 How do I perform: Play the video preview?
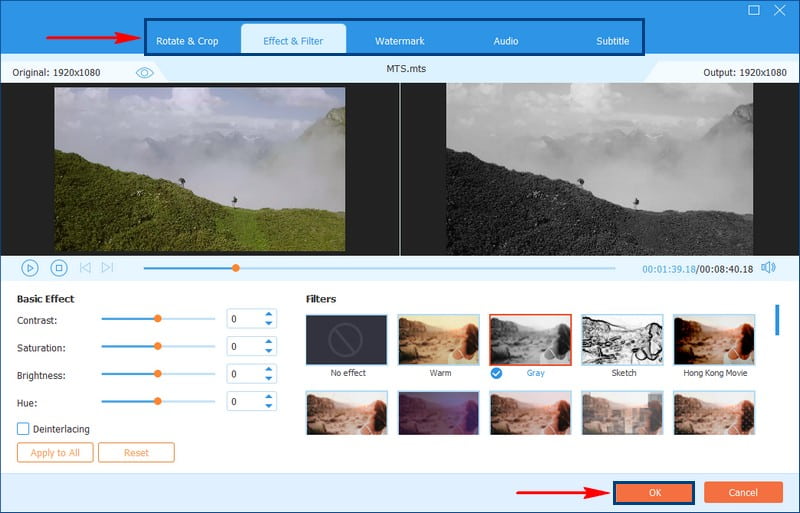[x=30, y=268]
